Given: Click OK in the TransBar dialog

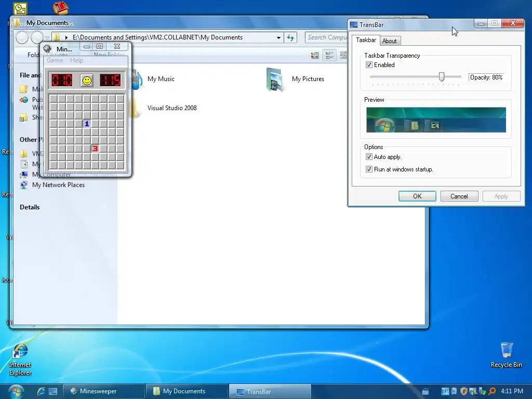Looking at the screenshot, I should tap(417, 196).
